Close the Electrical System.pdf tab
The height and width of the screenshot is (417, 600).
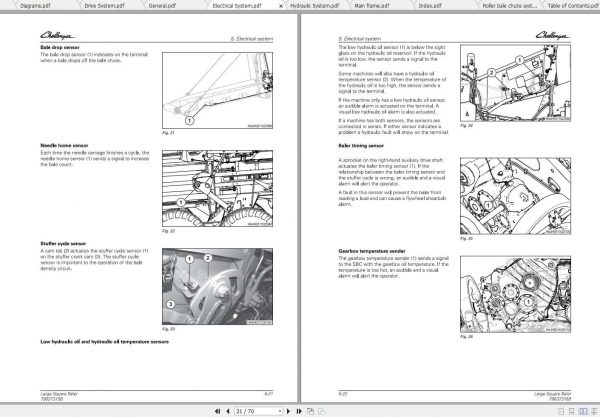[x=281, y=6]
